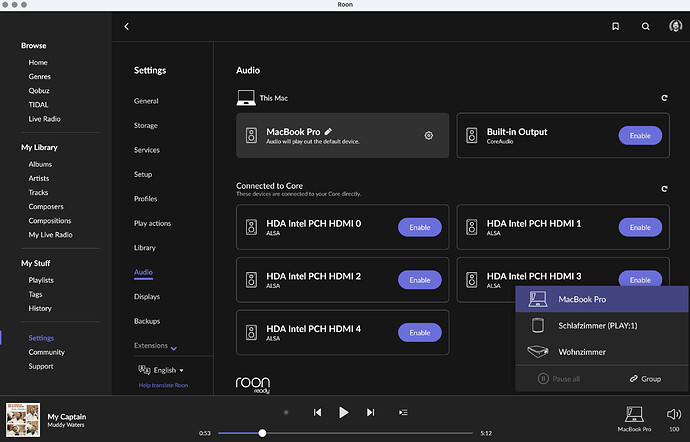Rename MacBook Pro with the pencil icon

(328, 131)
